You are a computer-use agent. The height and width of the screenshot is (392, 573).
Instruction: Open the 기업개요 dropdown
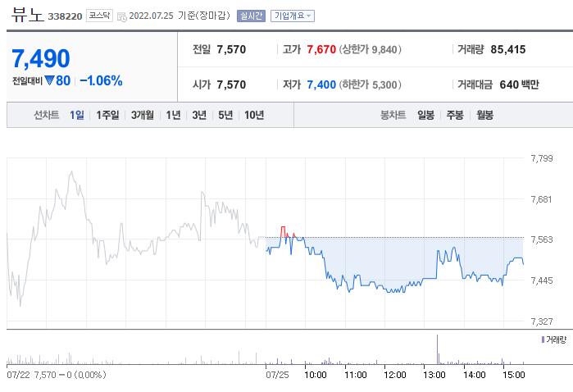(x=293, y=16)
